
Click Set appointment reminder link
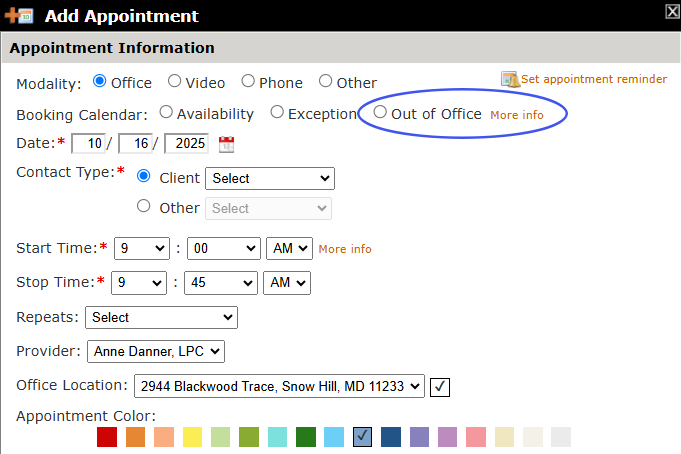(594, 79)
